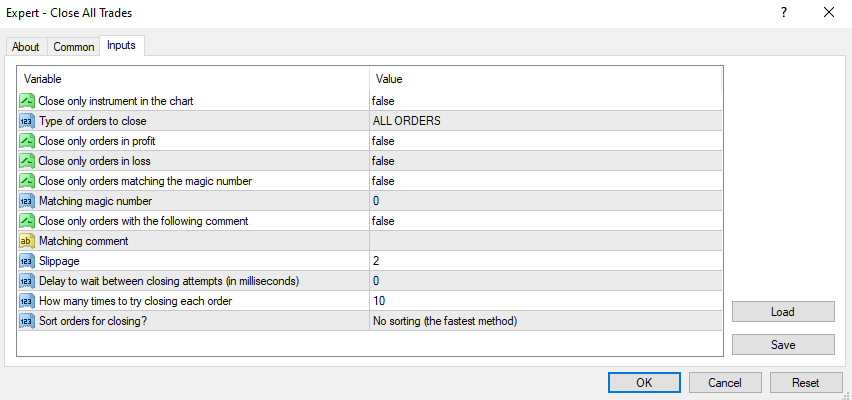Click the 'ab' string icon beside 'Matching comment'
852x400 pixels.
click(x=27, y=241)
